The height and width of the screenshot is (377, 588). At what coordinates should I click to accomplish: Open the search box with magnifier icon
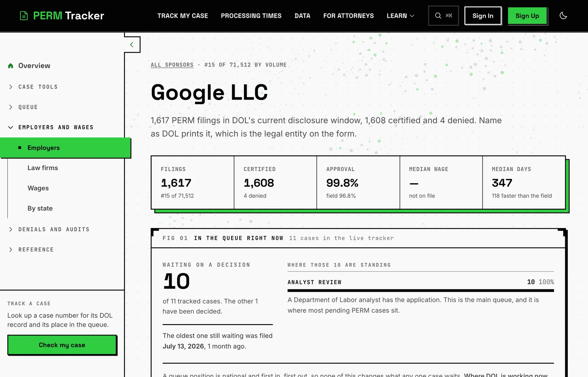pyautogui.click(x=443, y=15)
